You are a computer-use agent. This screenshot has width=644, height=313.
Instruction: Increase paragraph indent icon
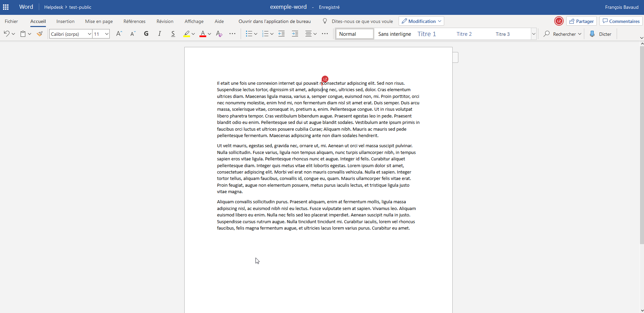(295, 34)
